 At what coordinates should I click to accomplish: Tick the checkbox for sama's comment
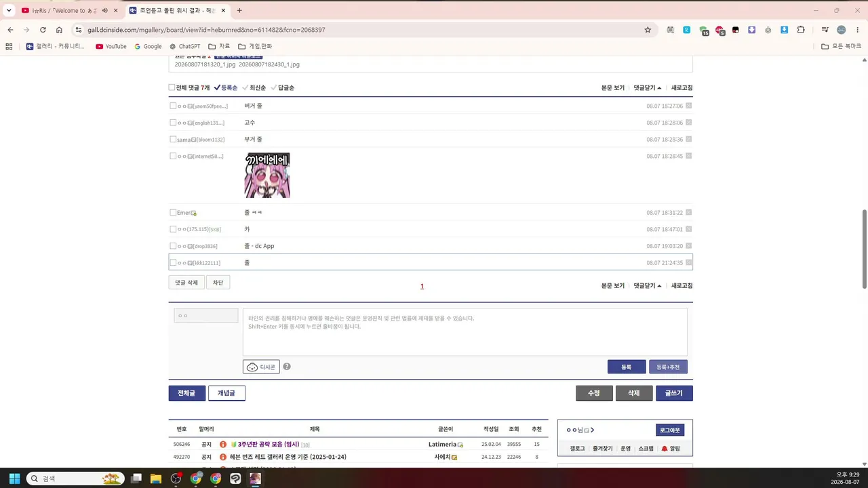click(x=173, y=140)
